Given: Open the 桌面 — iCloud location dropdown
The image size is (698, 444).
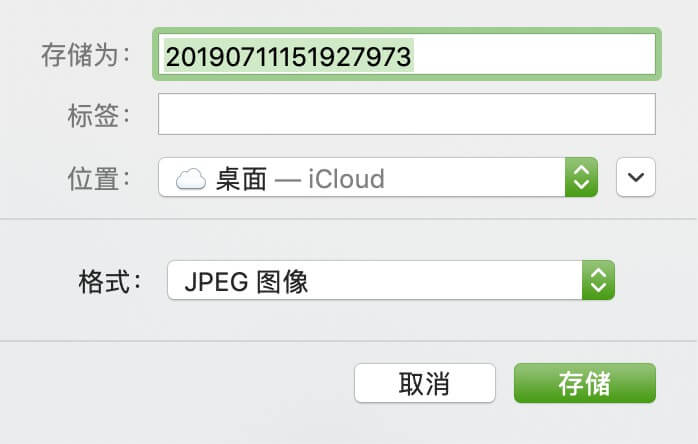Looking at the screenshot, I should pos(378,177).
